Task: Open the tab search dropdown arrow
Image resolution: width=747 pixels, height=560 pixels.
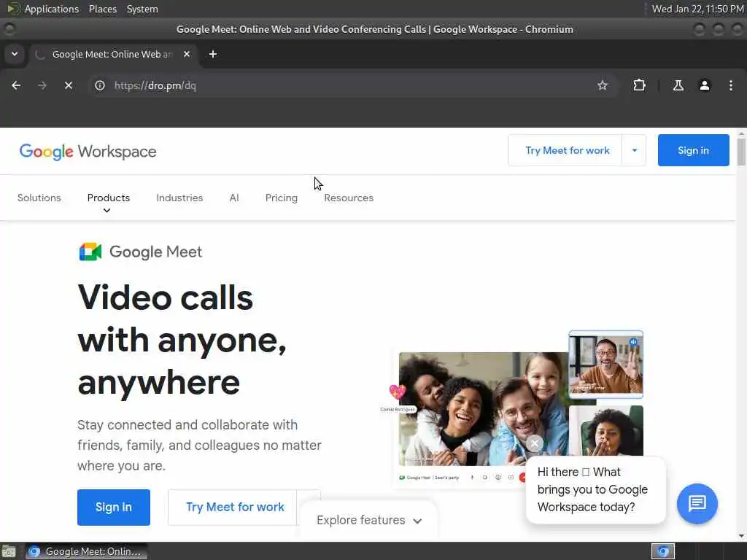Action: coord(15,54)
